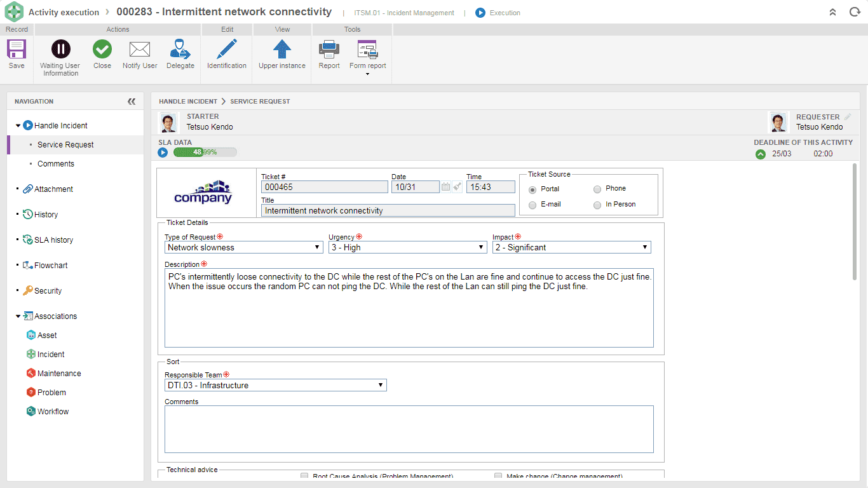This screenshot has width=868, height=488.
Task: Click the SLA progress bar
Action: (x=205, y=152)
